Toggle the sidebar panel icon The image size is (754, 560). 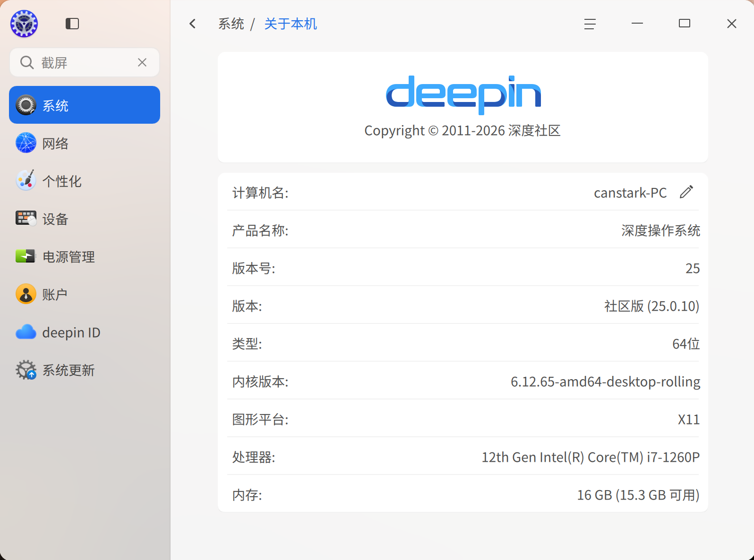tap(72, 24)
